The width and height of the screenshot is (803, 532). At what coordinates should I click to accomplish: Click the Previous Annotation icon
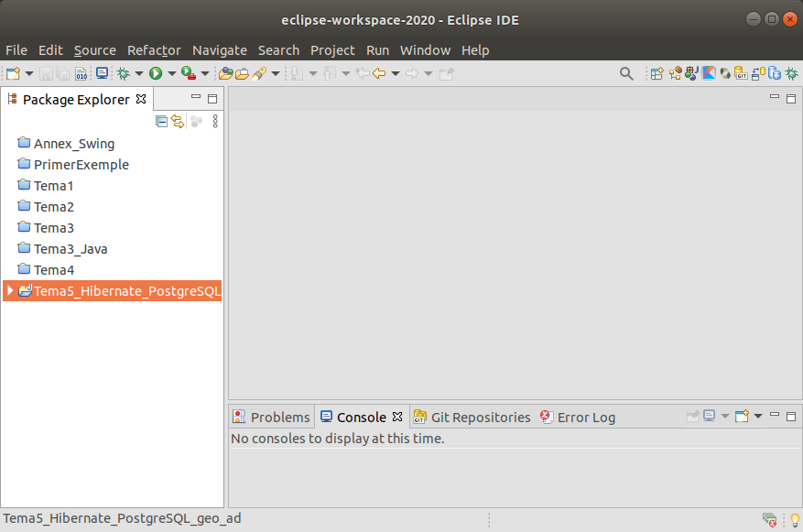[330, 74]
